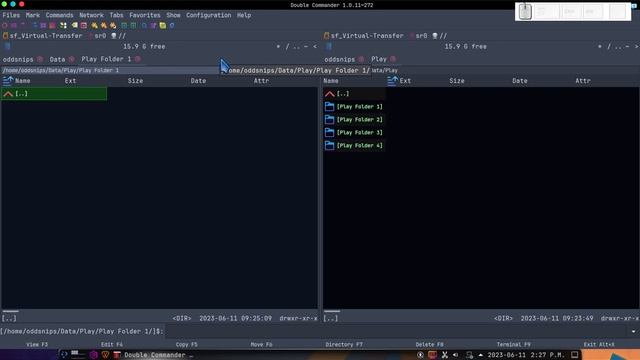
Task: Click the Edit F4 button
Action: [x=112, y=344]
